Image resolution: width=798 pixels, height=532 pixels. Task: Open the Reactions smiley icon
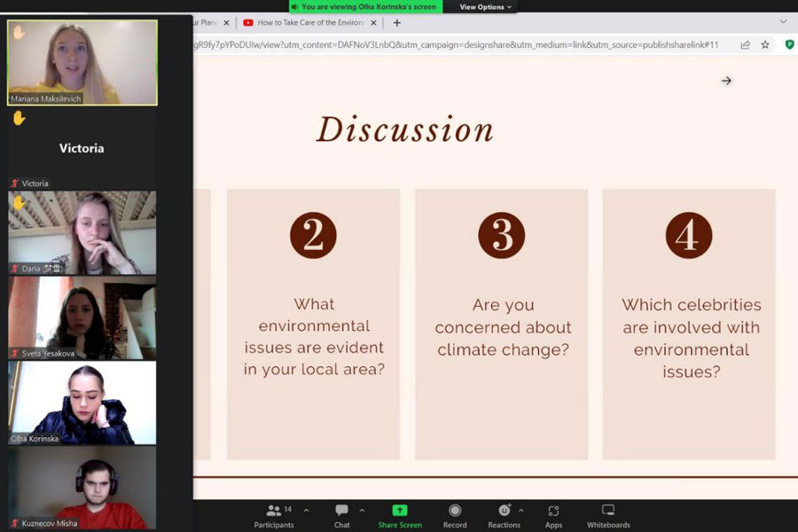(x=504, y=511)
